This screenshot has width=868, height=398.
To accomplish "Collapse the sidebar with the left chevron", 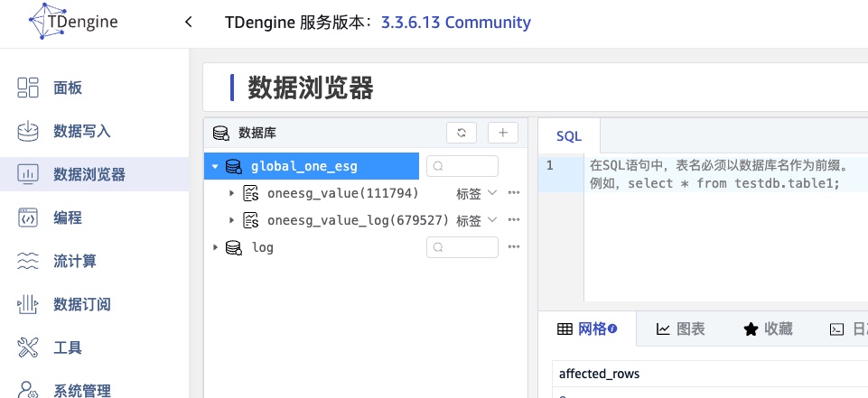I will (188, 22).
